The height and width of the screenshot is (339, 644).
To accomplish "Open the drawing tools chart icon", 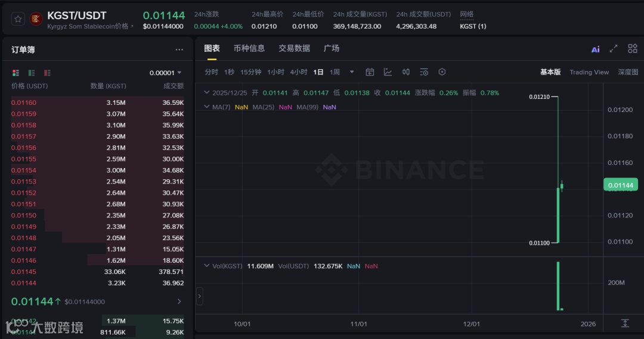I will (388, 72).
